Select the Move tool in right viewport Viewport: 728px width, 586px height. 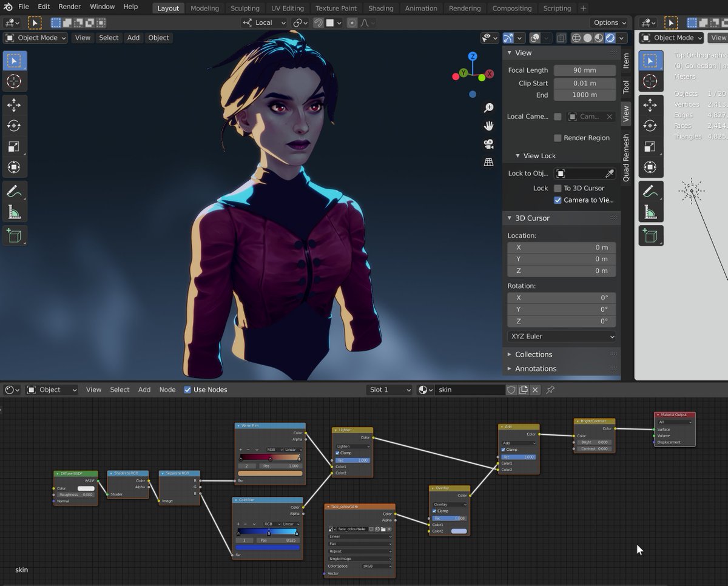pyautogui.click(x=650, y=105)
